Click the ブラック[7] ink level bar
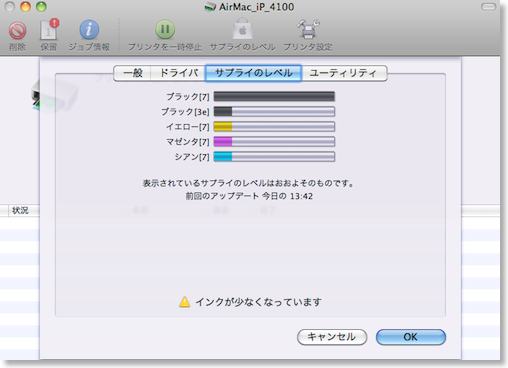This screenshot has height=368, width=508. click(274, 97)
